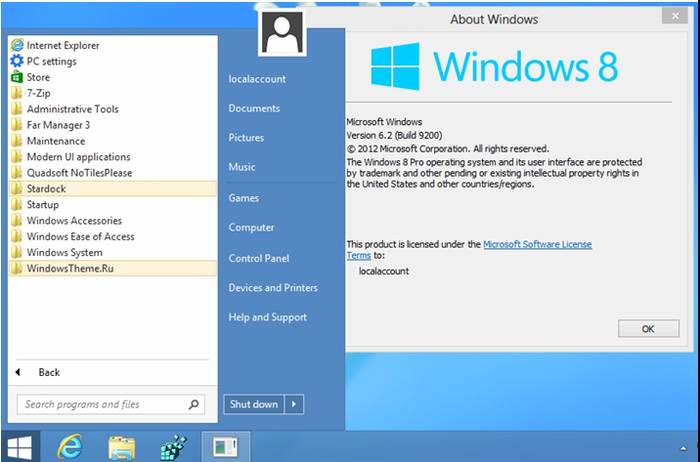Click the search magnifier icon
The image size is (700, 462).
tap(194, 404)
